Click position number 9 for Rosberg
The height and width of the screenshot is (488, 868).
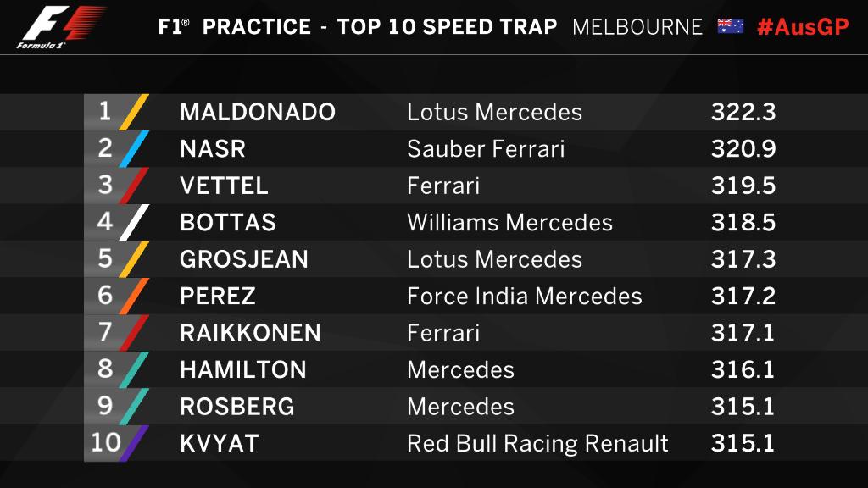(x=105, y=406)
